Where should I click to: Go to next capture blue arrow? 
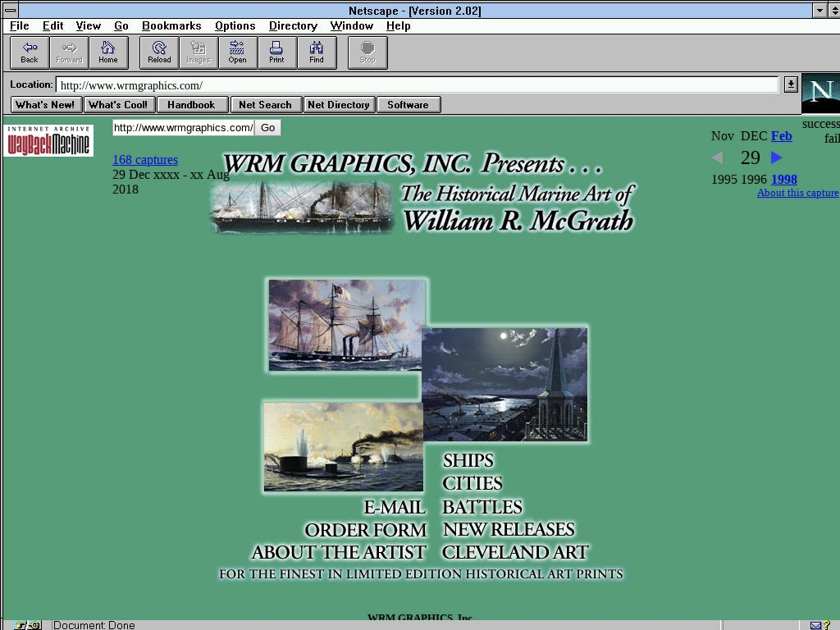[x=776, y=157]
